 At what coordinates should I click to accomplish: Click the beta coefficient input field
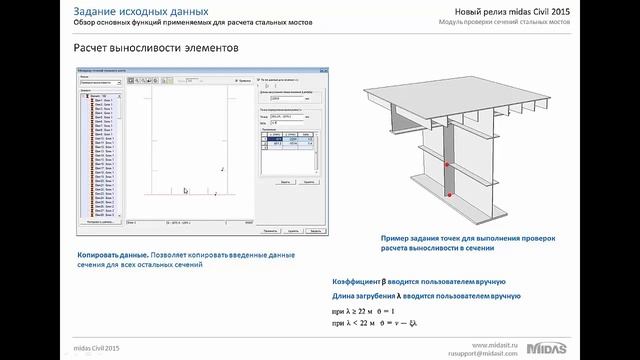[287, 123]
